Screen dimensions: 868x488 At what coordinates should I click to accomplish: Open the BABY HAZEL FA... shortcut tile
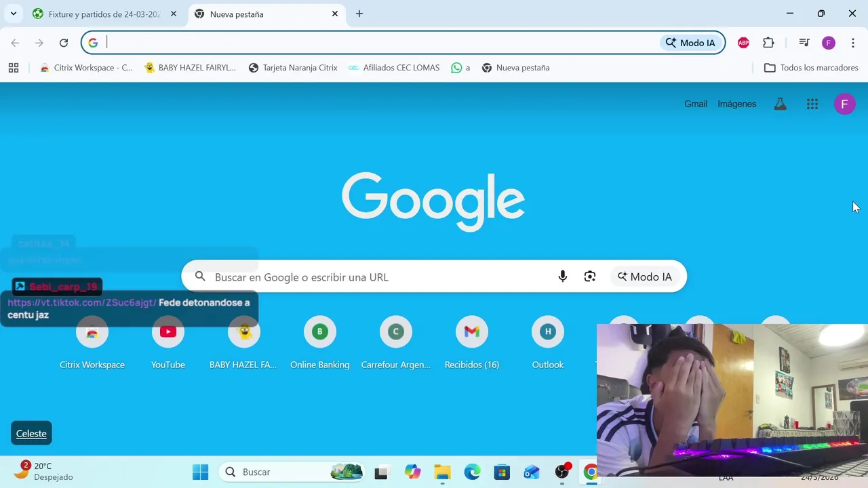(244, 343)
